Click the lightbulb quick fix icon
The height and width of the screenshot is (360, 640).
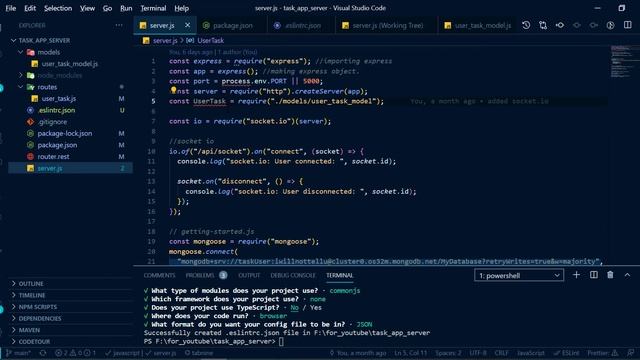tap(173, 90)
